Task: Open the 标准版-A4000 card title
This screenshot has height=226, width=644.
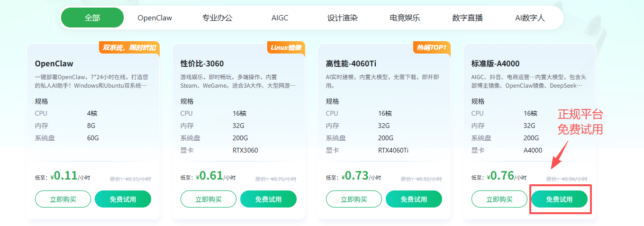Action: (x=495, y=63)
